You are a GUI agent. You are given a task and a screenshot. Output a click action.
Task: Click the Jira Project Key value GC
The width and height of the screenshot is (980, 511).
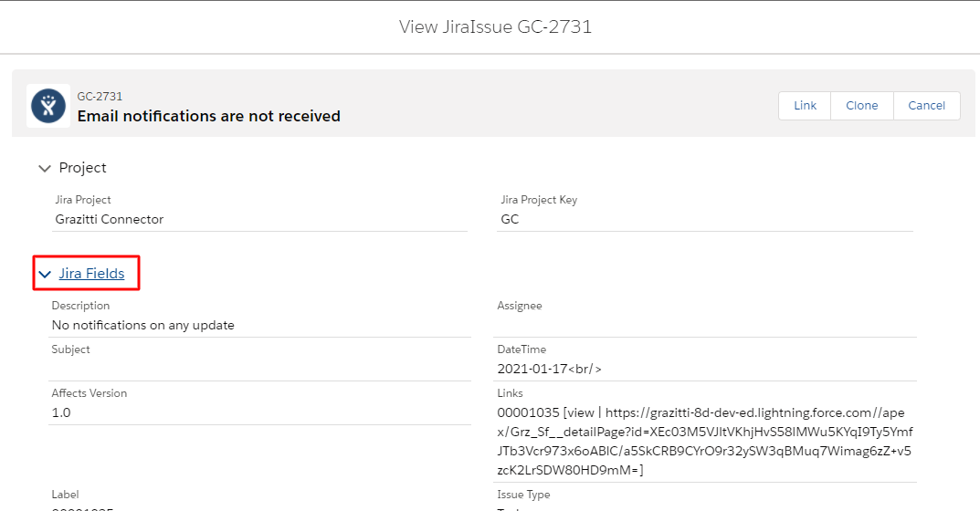510,219
